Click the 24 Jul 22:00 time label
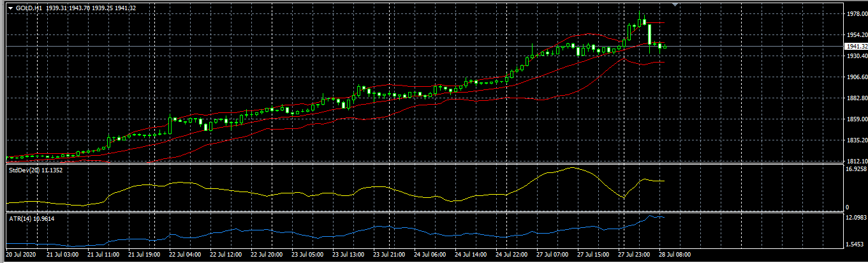The image size is (868, 263). [511, 254]
